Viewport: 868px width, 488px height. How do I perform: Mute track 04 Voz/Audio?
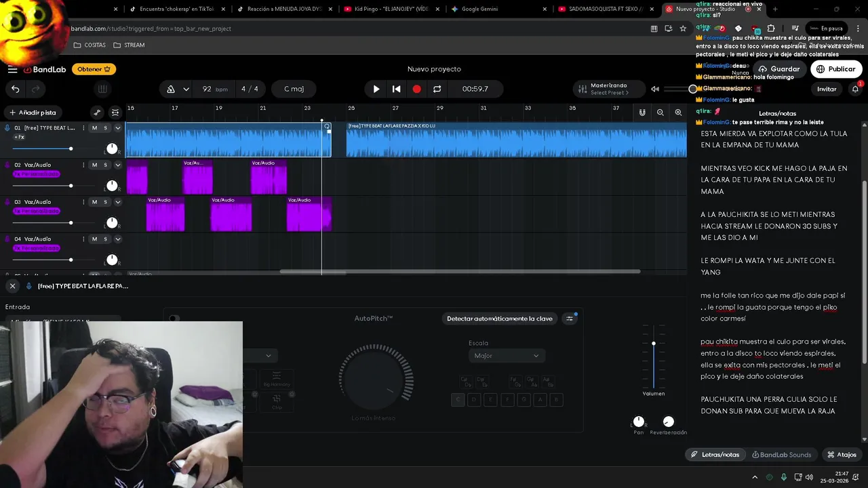(94, 239)
